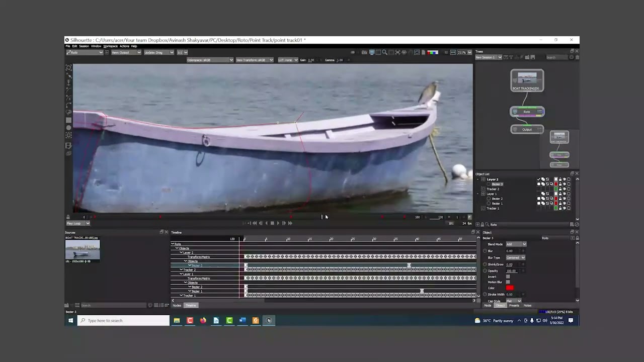The width and height of the screenshot is (644, 362).
Task: Click the split view icon beside Roto dropdown
Action: point(107,52)
